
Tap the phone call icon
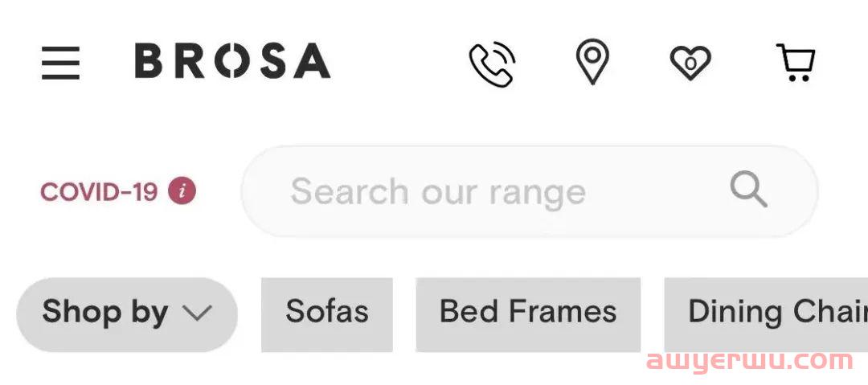(492, 63)
